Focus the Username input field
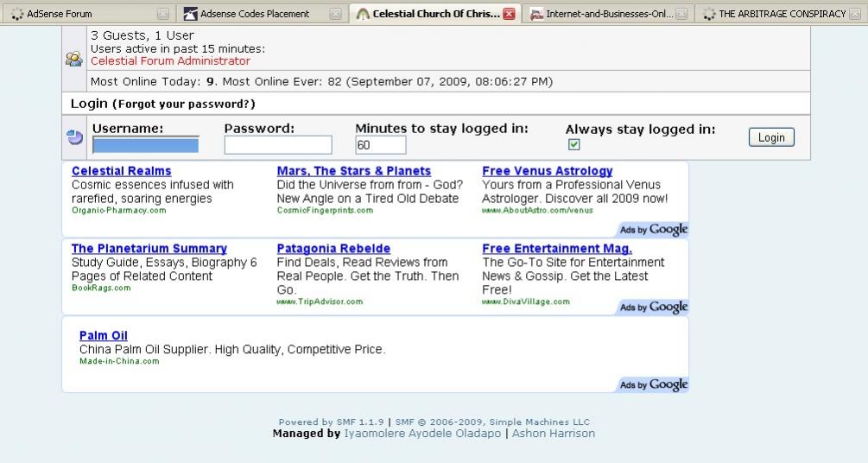 [x=146, y=145]
